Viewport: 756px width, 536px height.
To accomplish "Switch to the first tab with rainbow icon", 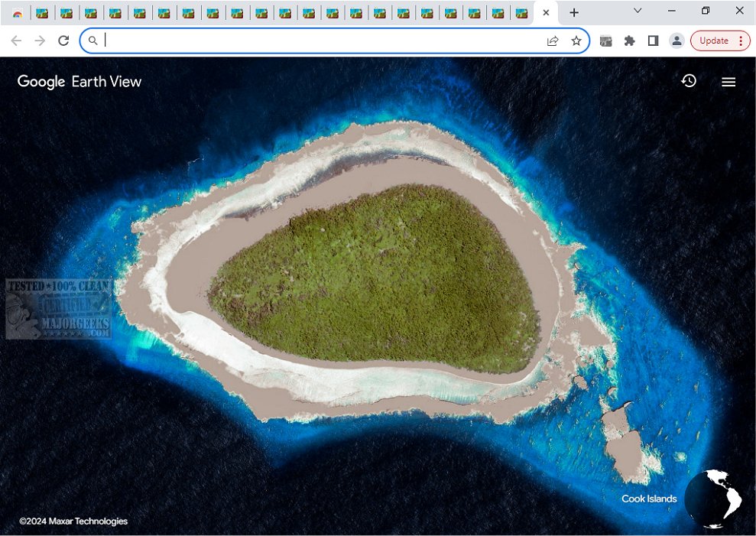I will click(x=18, y=13).
